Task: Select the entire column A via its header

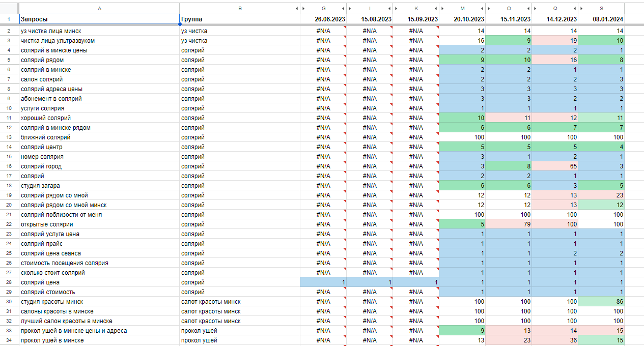Action: 99,9
